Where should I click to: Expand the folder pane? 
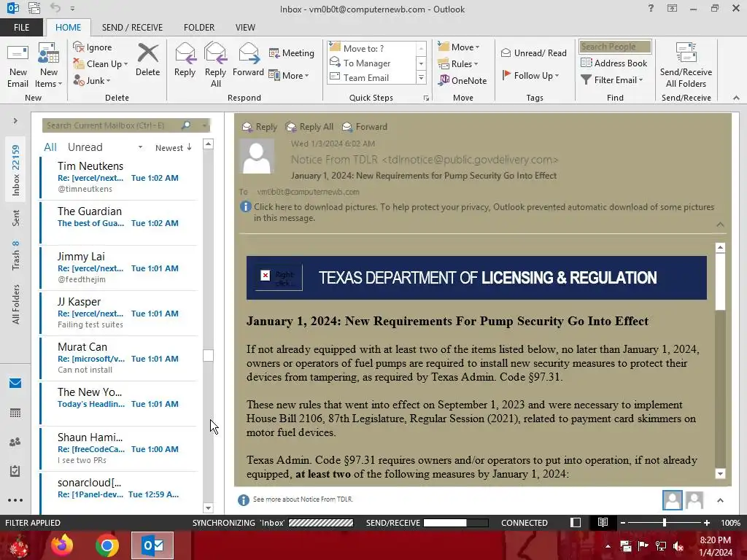click(15, 121)
